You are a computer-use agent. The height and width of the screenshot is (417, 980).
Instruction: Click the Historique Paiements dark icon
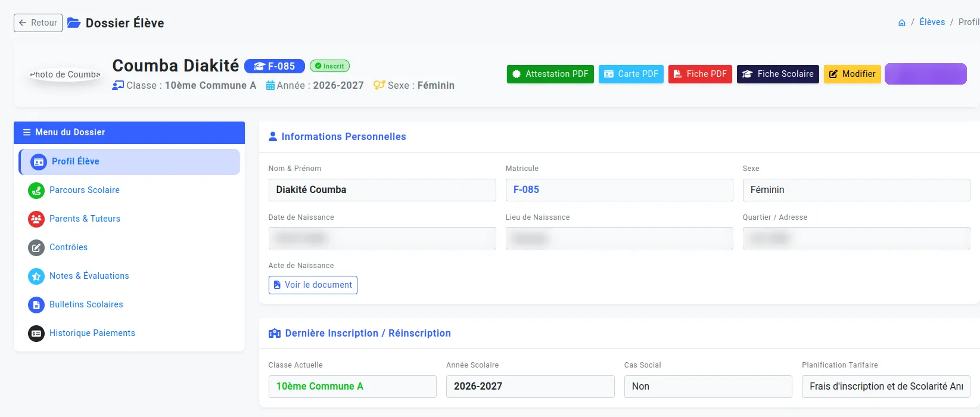pos(36,334)
